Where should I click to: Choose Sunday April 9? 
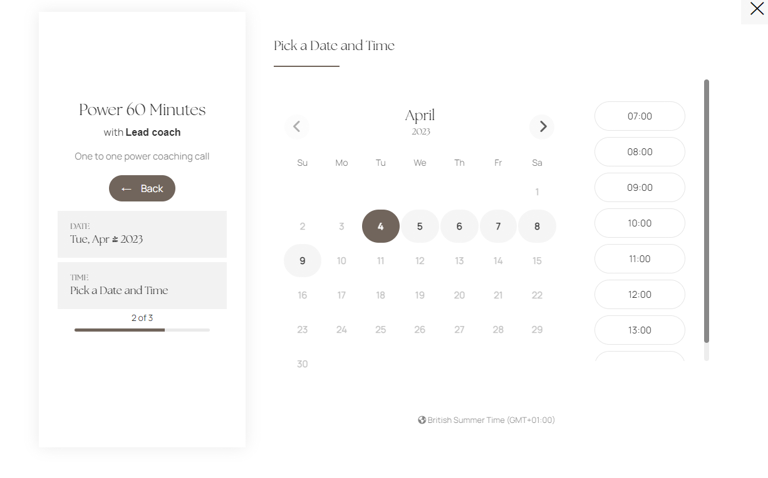click(302, 261)
